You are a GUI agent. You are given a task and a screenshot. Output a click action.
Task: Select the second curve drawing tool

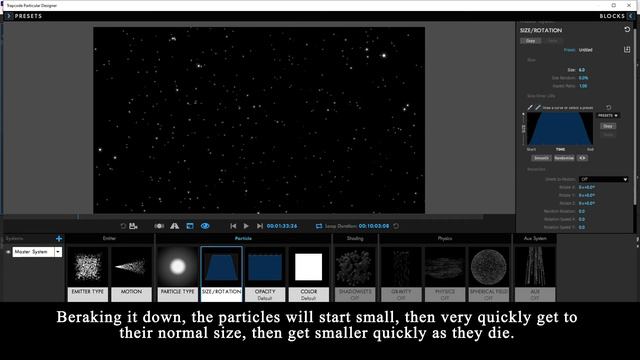point(538,107)
